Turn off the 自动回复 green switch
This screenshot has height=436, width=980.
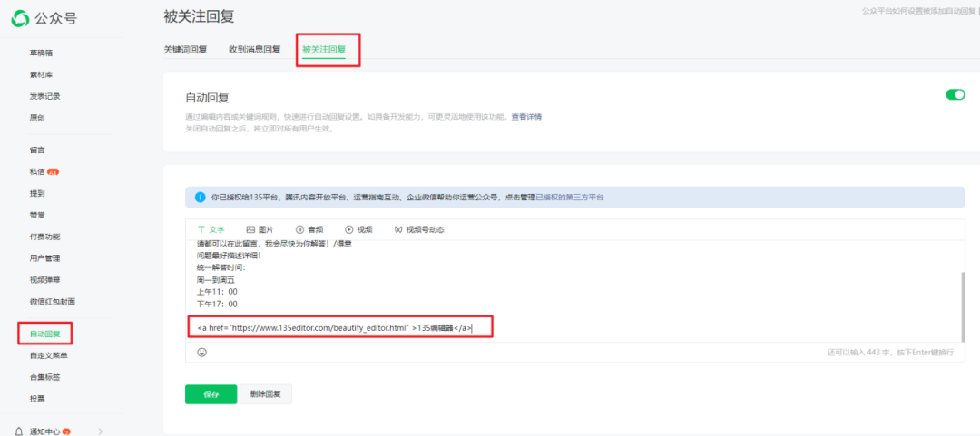(955, 95)
